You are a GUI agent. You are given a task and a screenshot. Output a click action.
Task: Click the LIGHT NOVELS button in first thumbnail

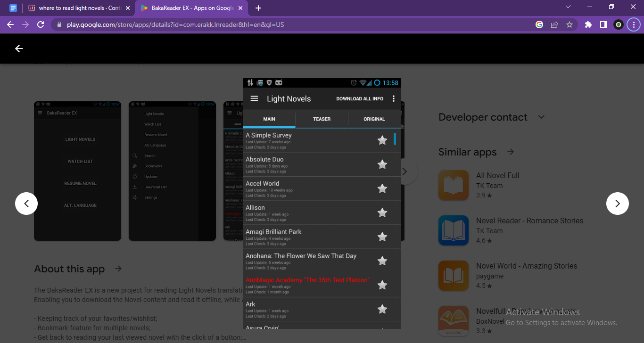pos(80,139)
